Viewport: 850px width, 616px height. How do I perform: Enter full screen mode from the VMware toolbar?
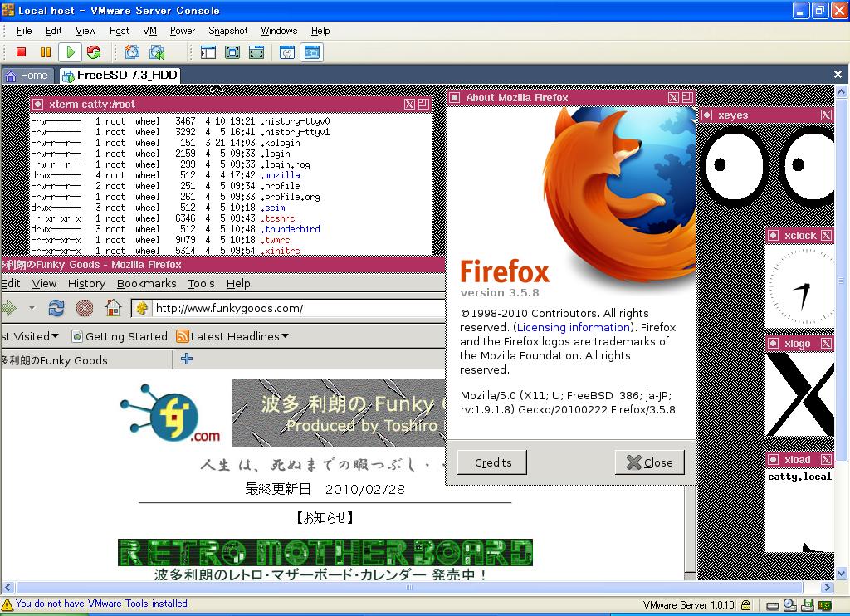click(x=256, y=52)
